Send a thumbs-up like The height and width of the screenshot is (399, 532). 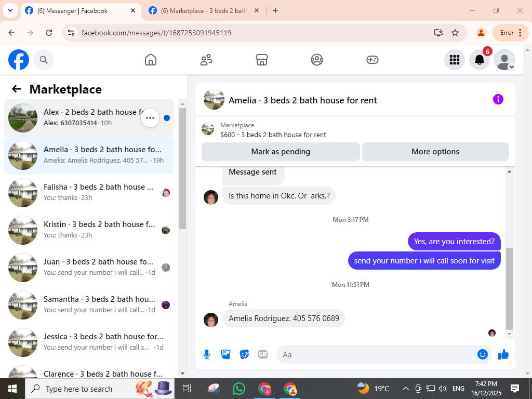click(x=503, y=354)
